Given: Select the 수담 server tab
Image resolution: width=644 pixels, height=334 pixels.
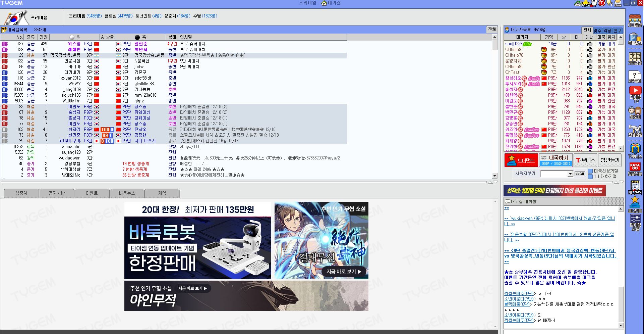Looking at the screenshot, I should tap(205, 16).
